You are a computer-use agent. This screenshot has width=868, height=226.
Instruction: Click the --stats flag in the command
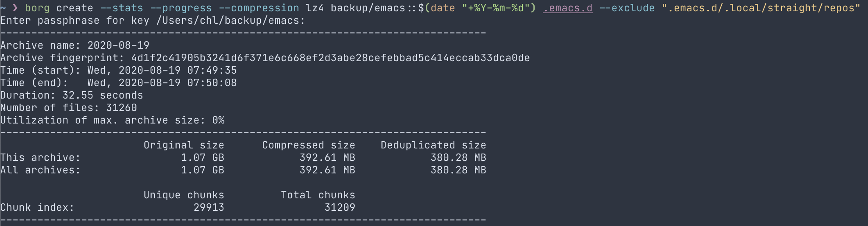[121, 8]
